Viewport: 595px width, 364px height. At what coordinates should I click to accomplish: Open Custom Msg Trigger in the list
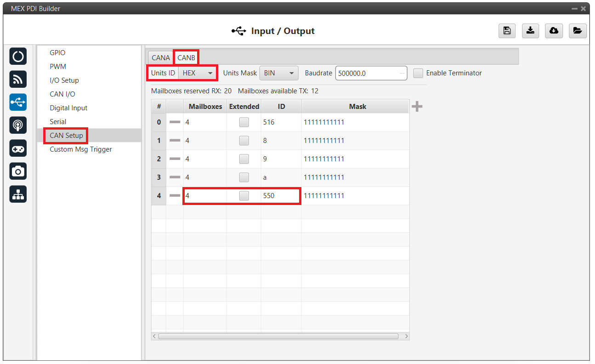81,149
